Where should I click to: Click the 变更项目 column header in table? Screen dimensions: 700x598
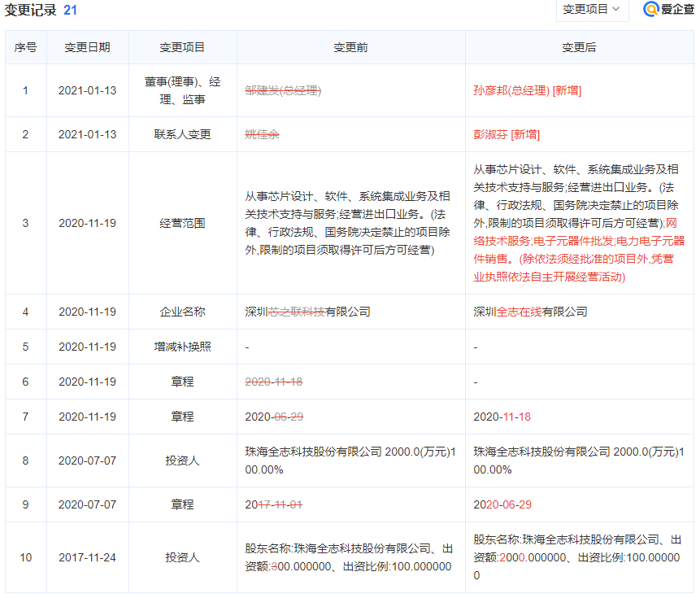point(182,47)
